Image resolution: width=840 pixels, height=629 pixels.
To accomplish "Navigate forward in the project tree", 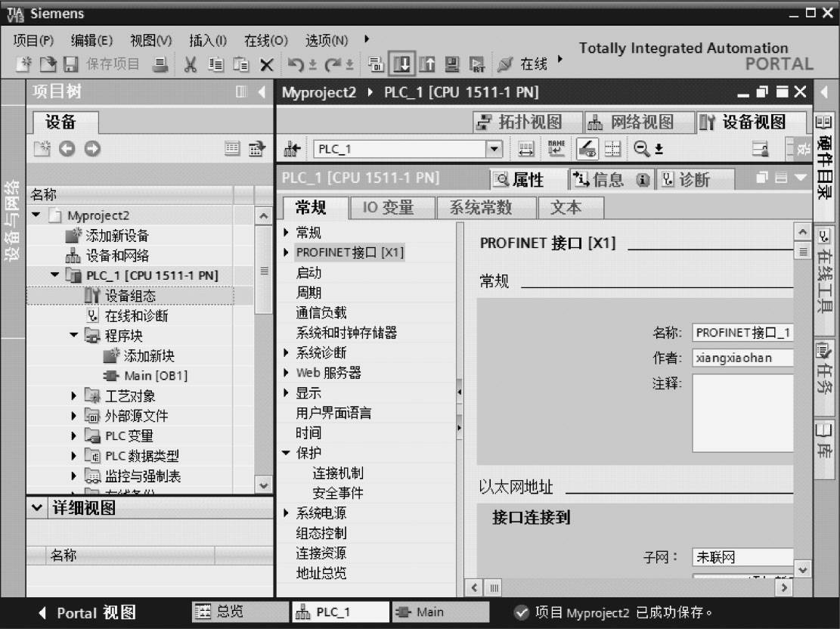I will 92,148.
